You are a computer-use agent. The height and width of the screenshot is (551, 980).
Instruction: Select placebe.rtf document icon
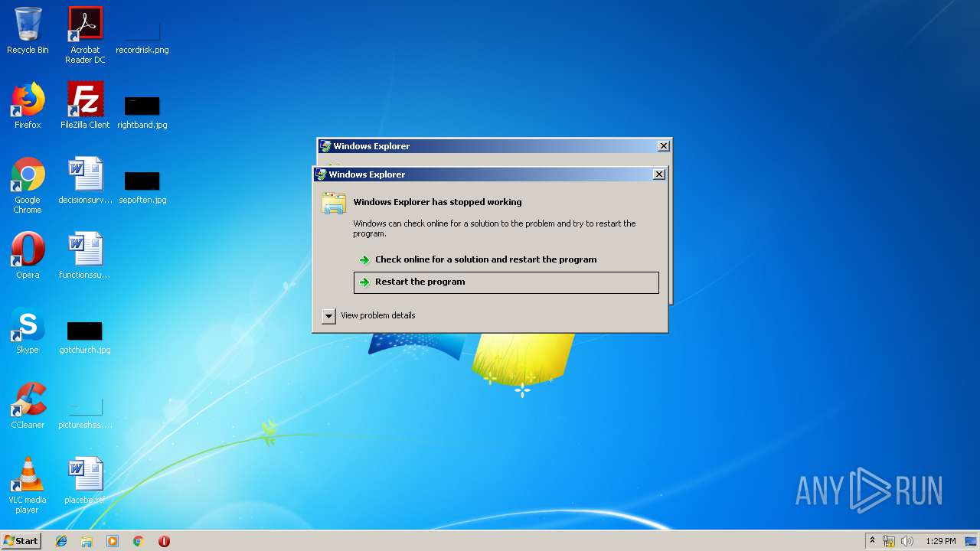pyautogui.click(x=85, y=481)
